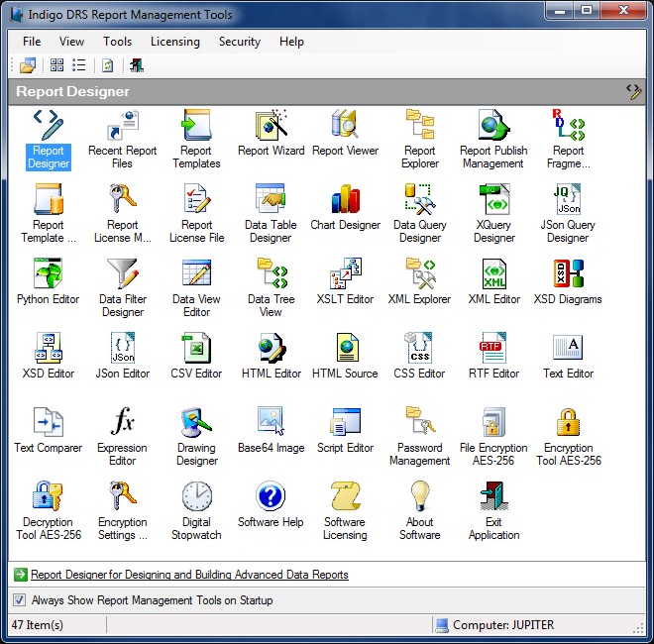The width and height of the screenshot is (654, 644).
Task: Open the Licensing menu
Action: pos(175,42)
